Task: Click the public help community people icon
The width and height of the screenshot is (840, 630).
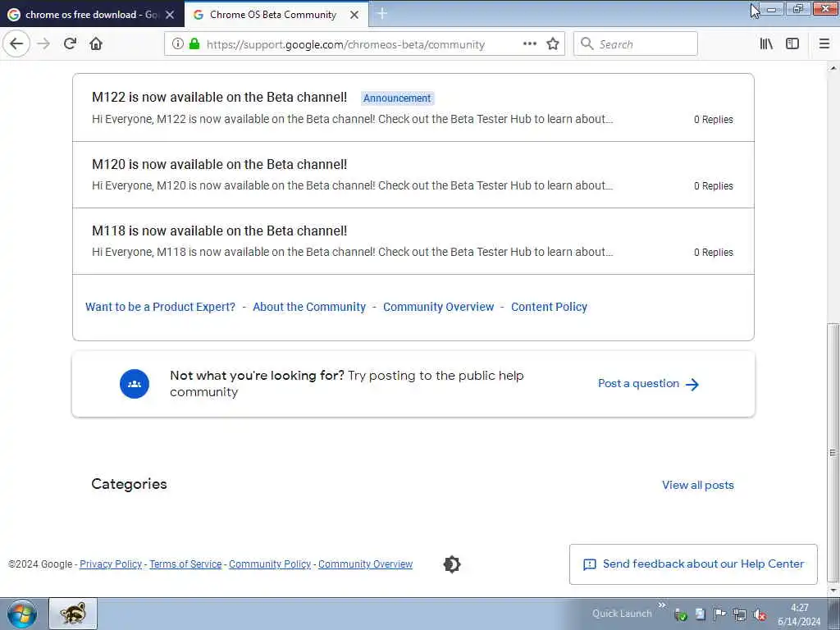Action: (135, 384)
